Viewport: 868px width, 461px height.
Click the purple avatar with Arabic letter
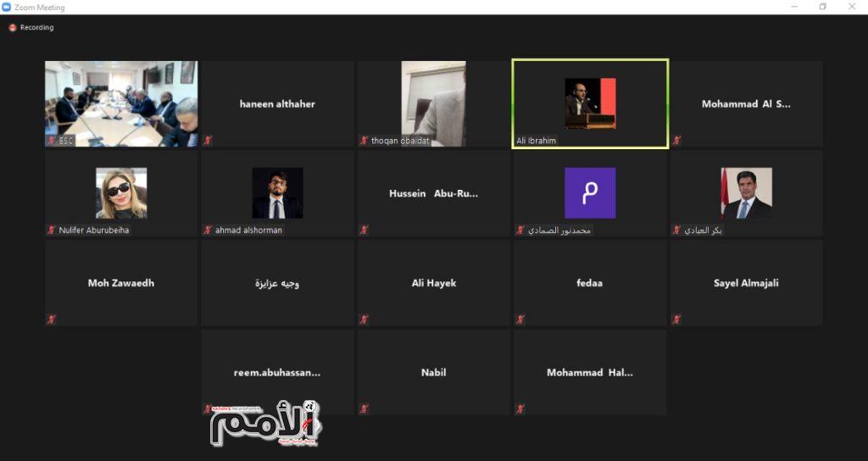pyautogui.click(x=590, y=193)
